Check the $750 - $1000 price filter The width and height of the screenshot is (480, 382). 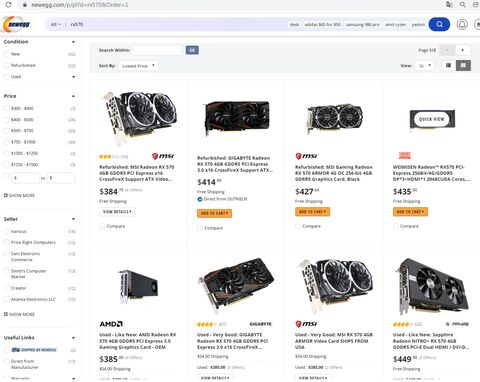coord(6,142)
